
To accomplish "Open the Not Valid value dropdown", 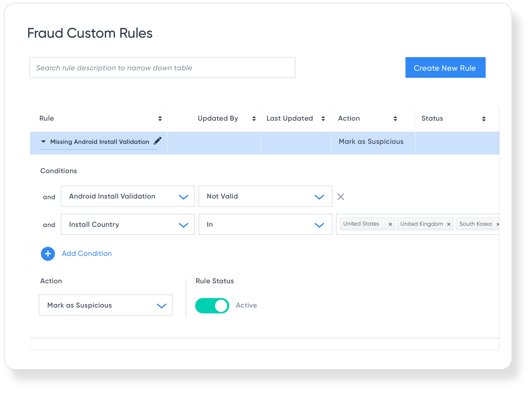I will 265,196.
